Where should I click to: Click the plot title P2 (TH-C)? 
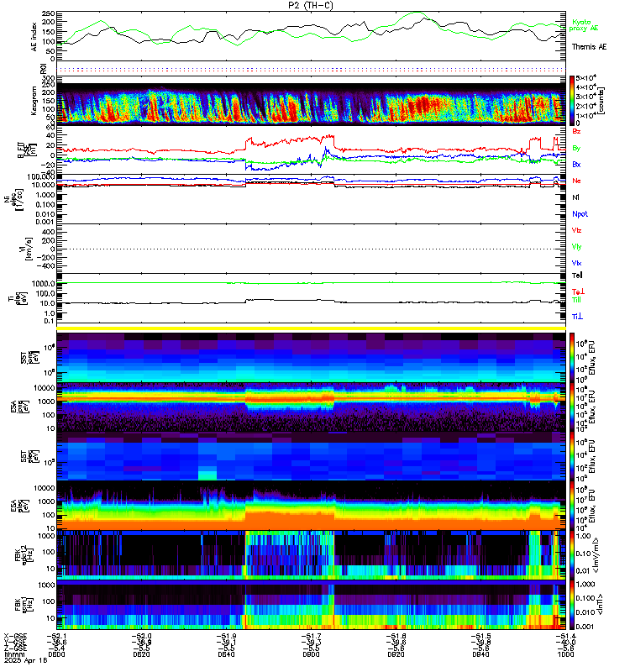coord(311,5)
